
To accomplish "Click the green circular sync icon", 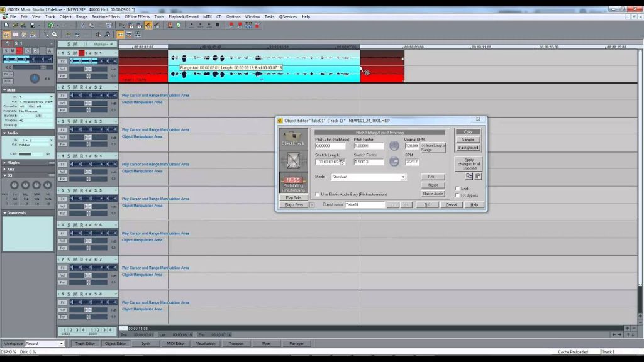I will (179, 25).
